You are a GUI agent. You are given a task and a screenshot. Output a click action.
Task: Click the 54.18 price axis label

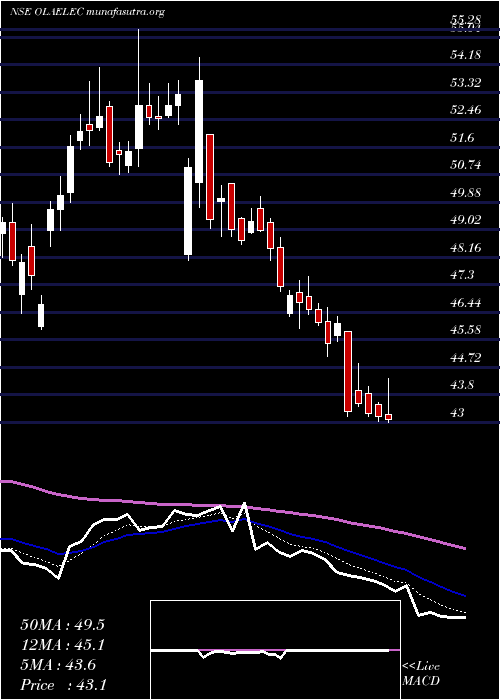pyautogui.click(x=466, y=55)
